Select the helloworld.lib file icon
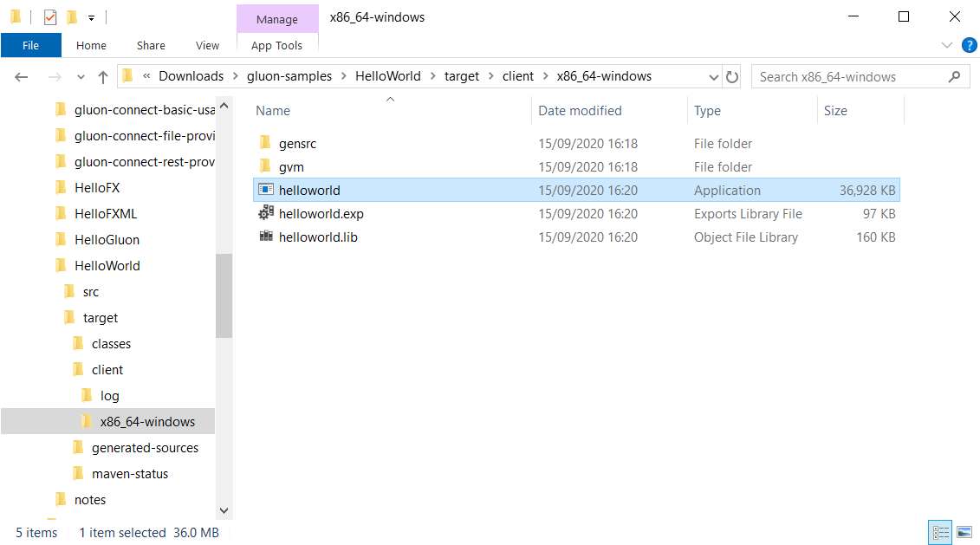Screen dimensions: 980x545 266,237
